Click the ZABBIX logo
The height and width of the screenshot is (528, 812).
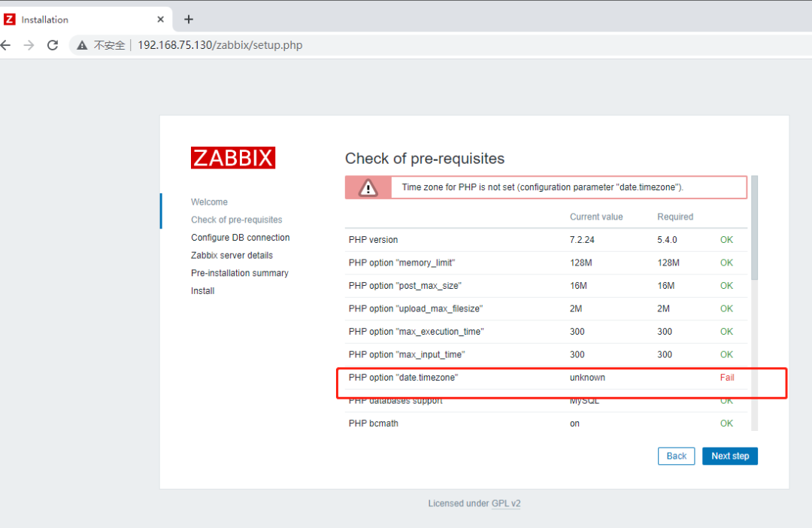[233, 158]
